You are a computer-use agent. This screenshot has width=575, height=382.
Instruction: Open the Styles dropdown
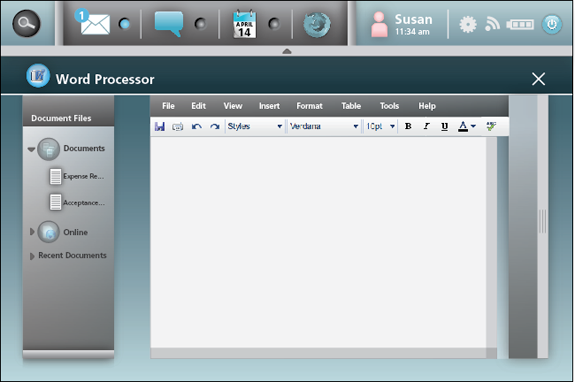[255, 126]
